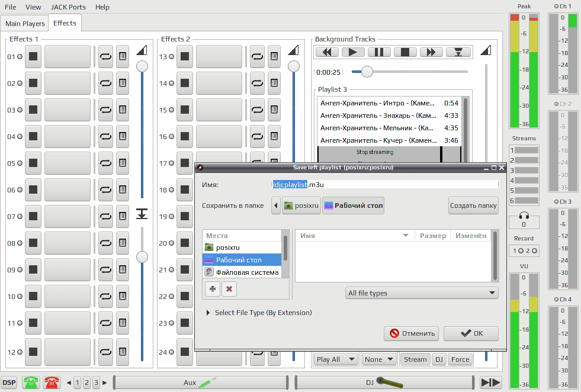Click the rewind button in Background Tracks
The image size is (581, 392).
coord(327,52)
